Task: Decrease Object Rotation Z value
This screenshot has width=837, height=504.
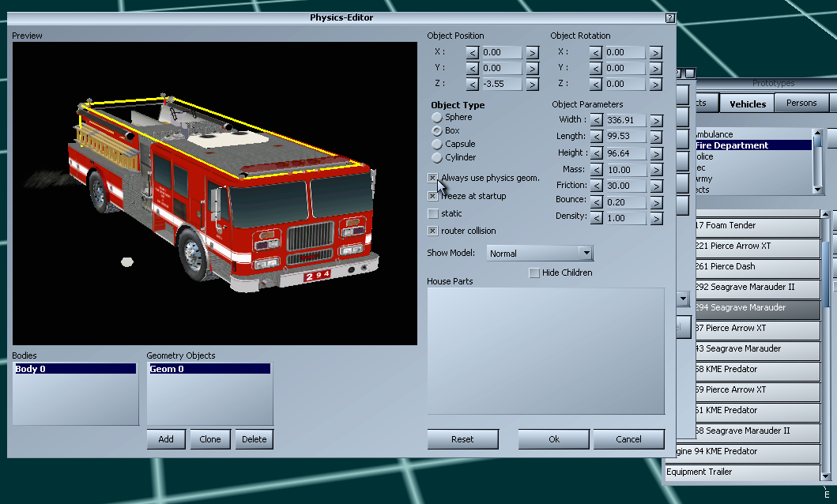Action: [596, 85]
